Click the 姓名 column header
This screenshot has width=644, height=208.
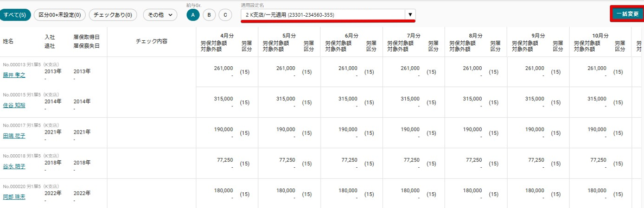pyautogui.click(x=8, y=41)
